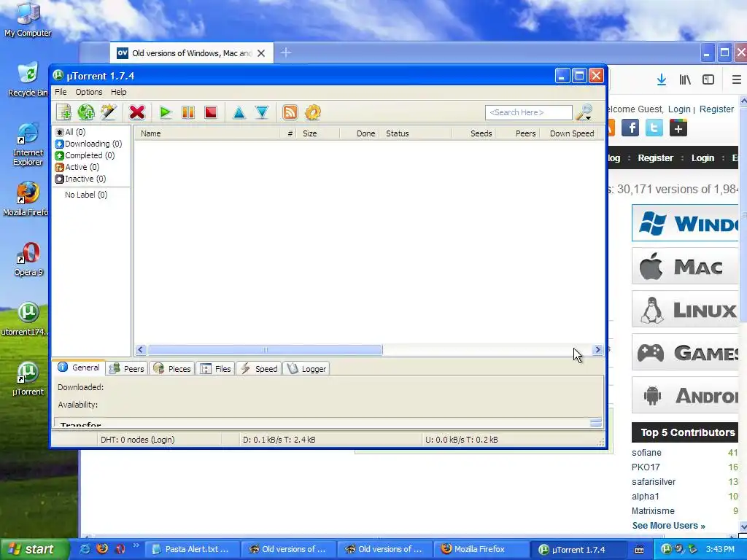The height and width of the screenshot is (560, 747).
Task: Sort by the Size column header
Action: tap(320, 133)
